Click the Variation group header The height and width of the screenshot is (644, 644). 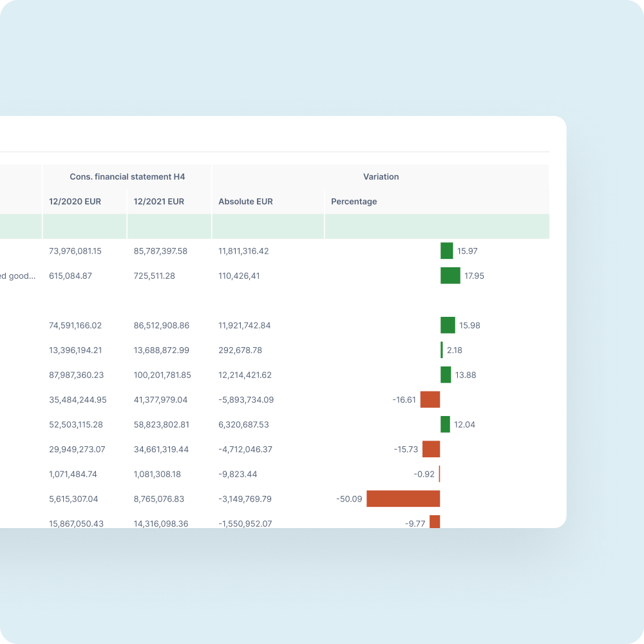pyautogui.click(x=381, y=176)
